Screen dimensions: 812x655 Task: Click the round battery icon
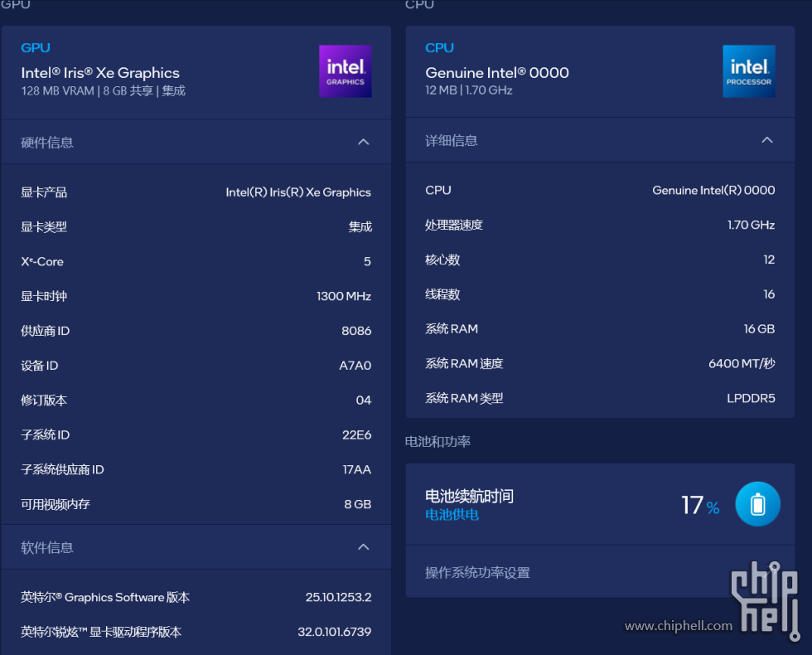click(x=757, y=504)
